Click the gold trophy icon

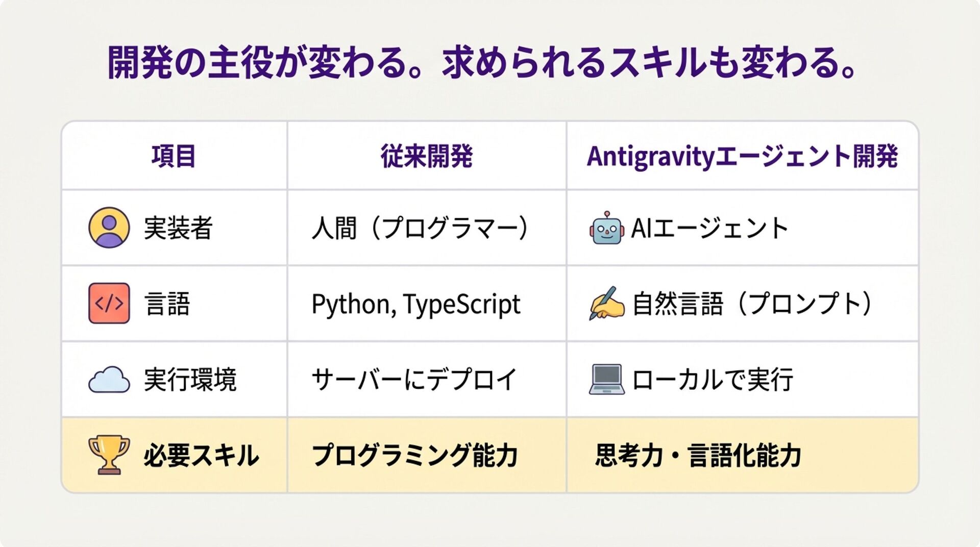pyautogui.click(x=109, y=455)
